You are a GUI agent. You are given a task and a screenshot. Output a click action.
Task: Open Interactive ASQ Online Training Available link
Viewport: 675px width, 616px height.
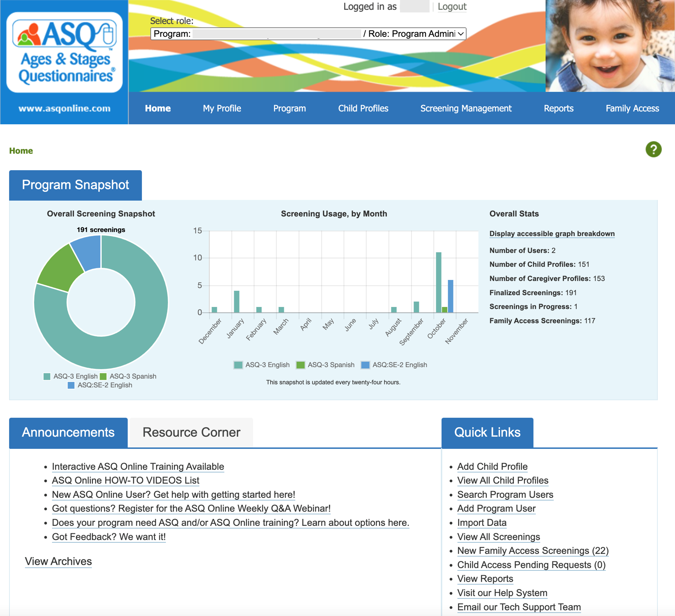(x=138, y=467)
